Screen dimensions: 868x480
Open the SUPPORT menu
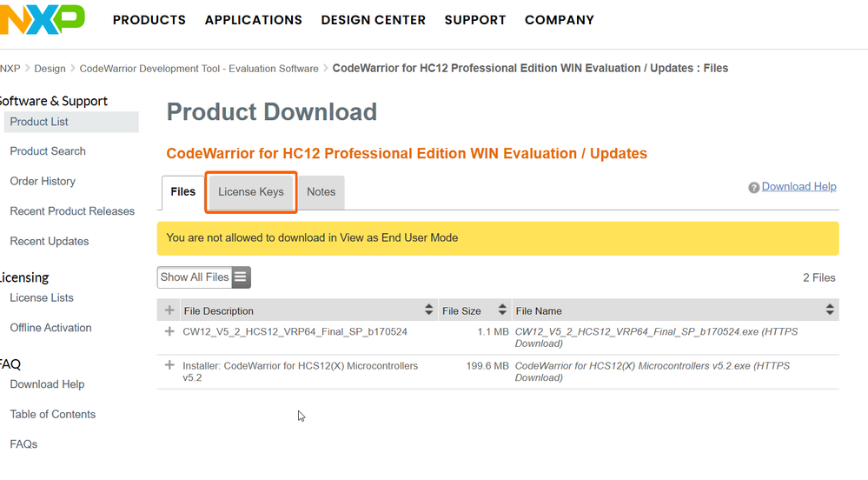click(475, 20)
